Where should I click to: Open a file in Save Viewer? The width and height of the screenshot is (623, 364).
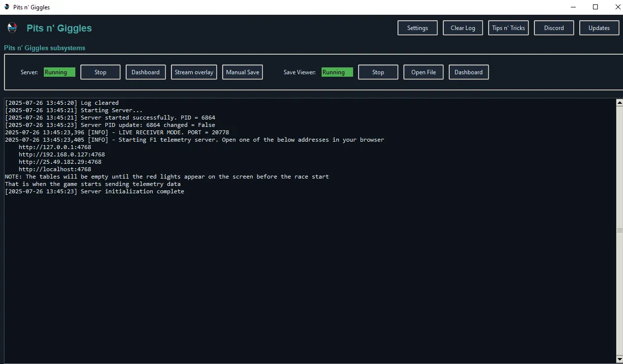[423, 72]
